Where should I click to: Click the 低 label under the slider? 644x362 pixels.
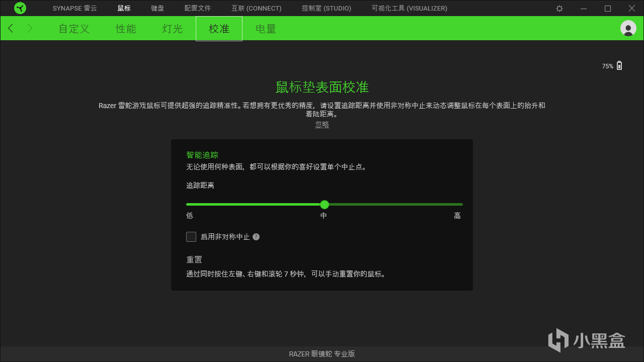(x=190, y=216)
